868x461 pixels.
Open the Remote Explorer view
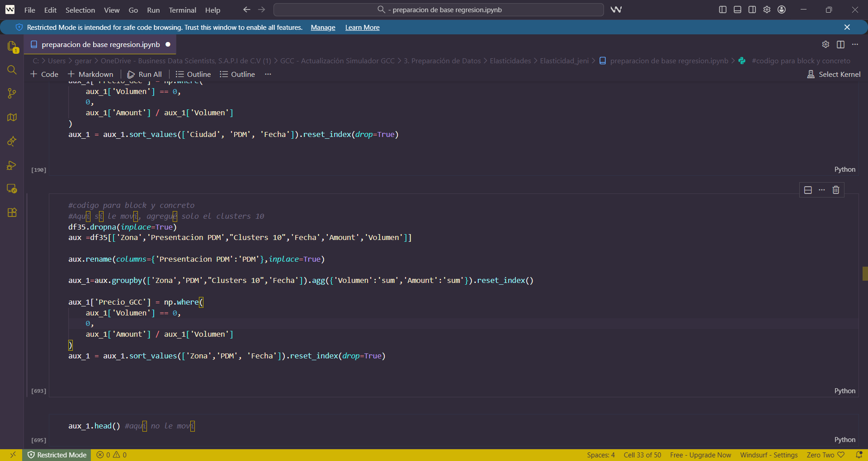12,188
